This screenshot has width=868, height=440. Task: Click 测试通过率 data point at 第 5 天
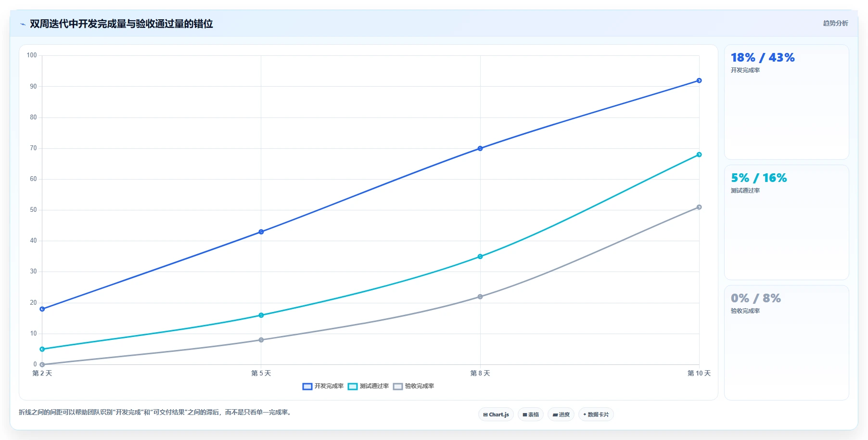261,315
